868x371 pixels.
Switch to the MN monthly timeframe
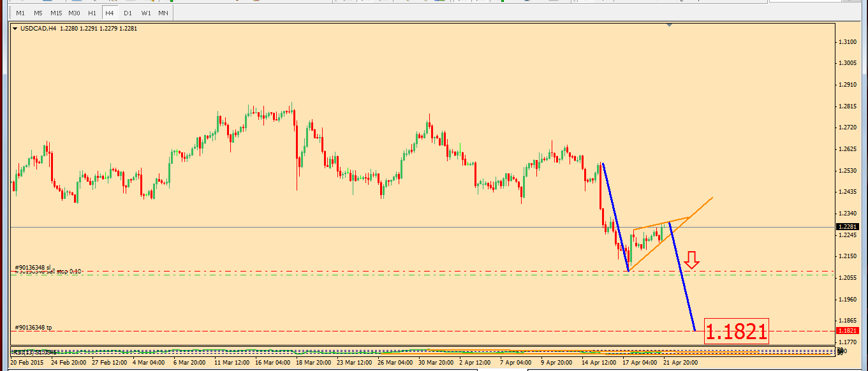[163, 13]
